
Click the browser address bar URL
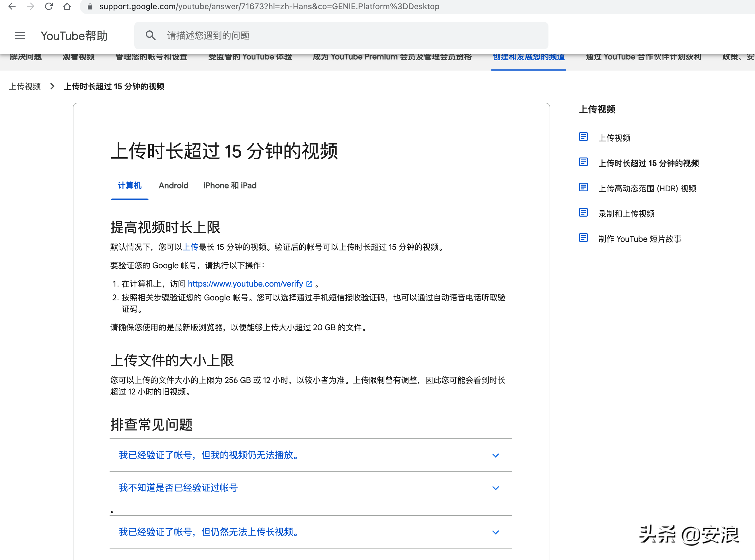pos(269,6)
